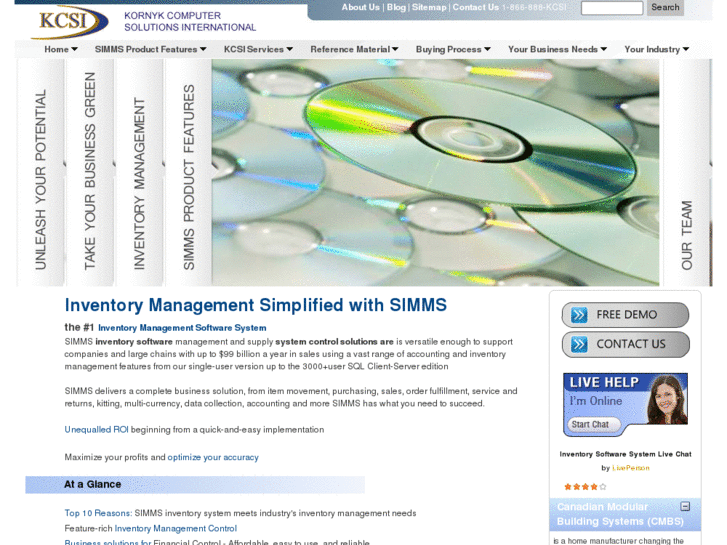Select the Take Your Business Green tab
This screenshot has width=727, height=545.
90,173
